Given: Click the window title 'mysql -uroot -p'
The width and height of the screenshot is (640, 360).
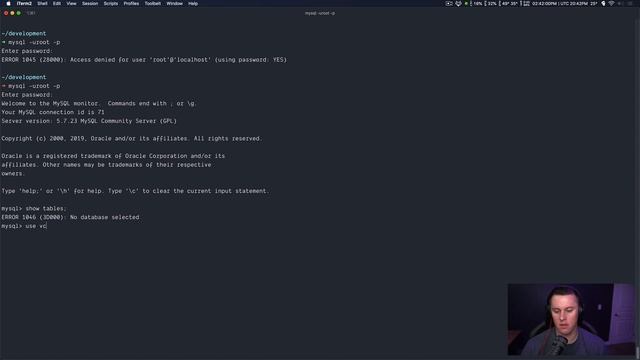Looking at the screenshot, I should [x=320, y=13].
